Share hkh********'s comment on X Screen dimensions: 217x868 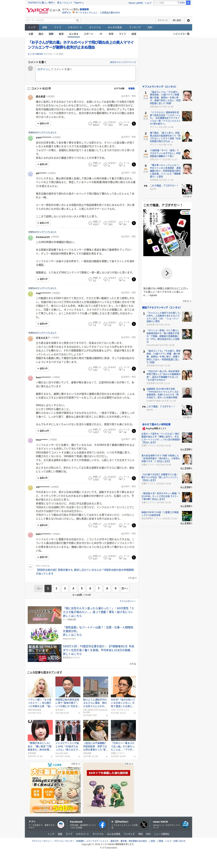point(134,557)
